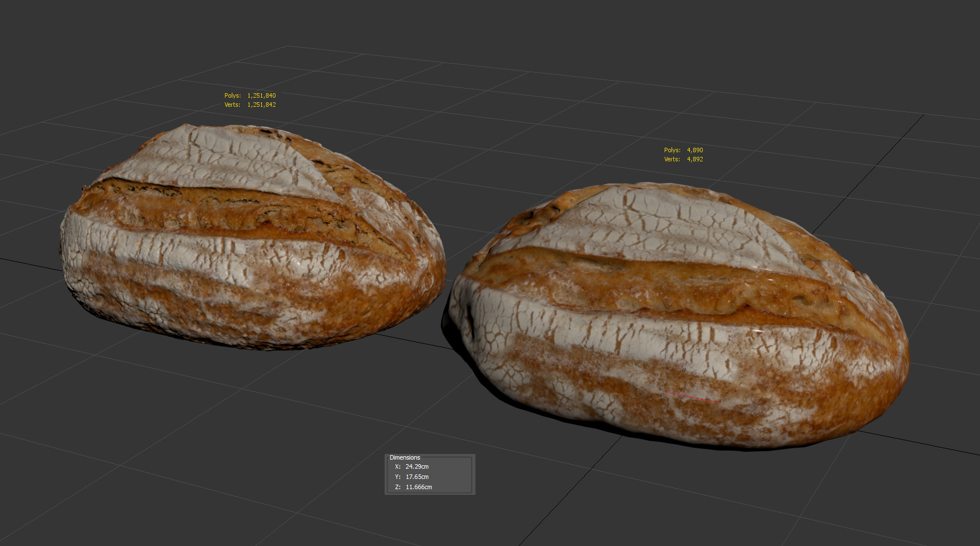
Task: Click the Polys 1,251,840 readout
Action: pos(250,95)
